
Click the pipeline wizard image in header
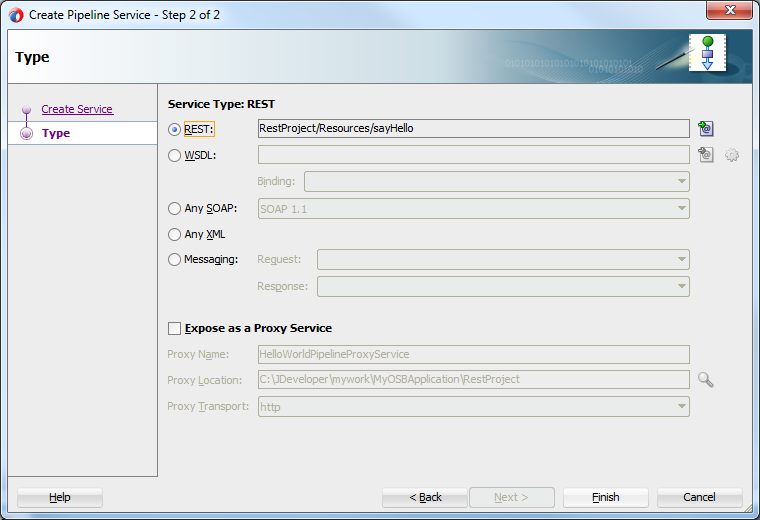(707, 53)
